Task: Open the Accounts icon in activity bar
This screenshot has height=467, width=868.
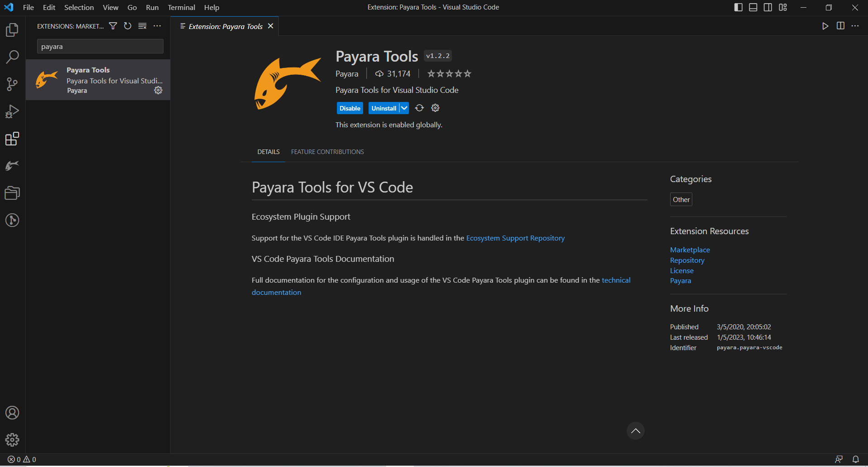Action: pos(12,413)
